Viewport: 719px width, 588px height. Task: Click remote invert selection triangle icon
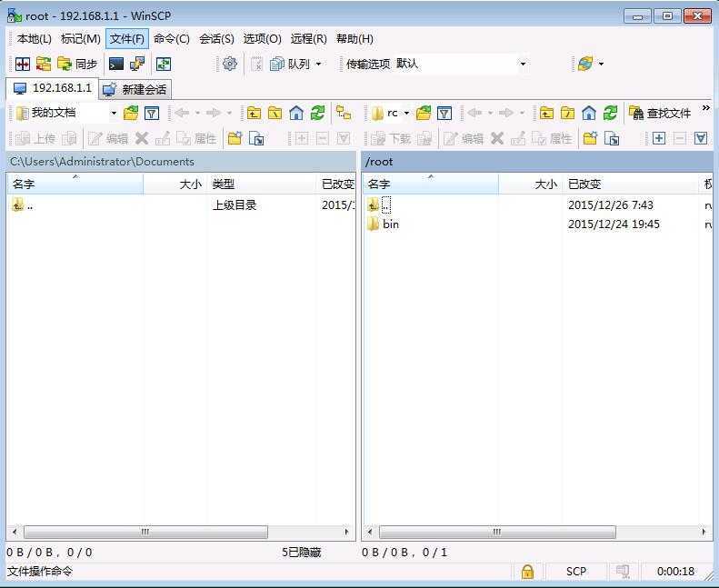pyautogui.click(x=701, y=138)
